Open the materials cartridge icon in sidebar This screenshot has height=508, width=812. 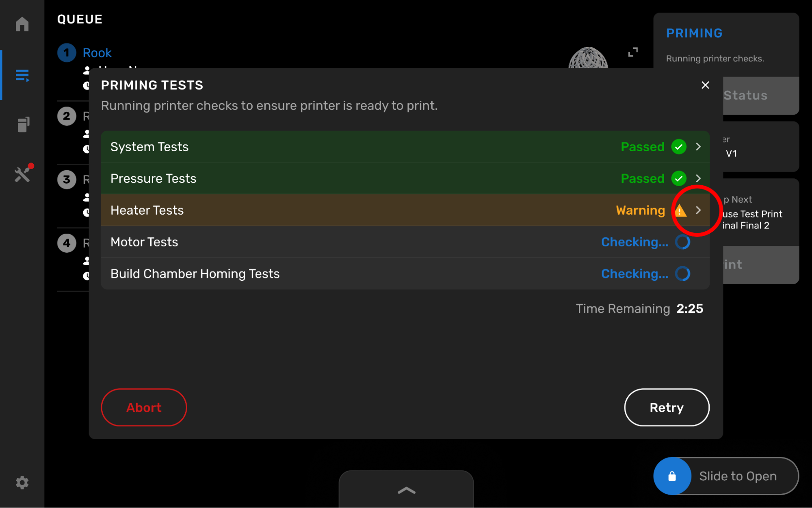click(23, 125)
